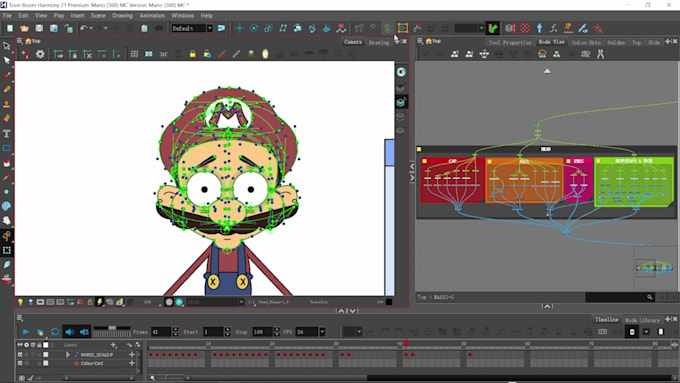This screenshot has height=383, width=680.
Task: Click the highlighted Show Deformer Controls icon
Action: (x=402, y=29)
